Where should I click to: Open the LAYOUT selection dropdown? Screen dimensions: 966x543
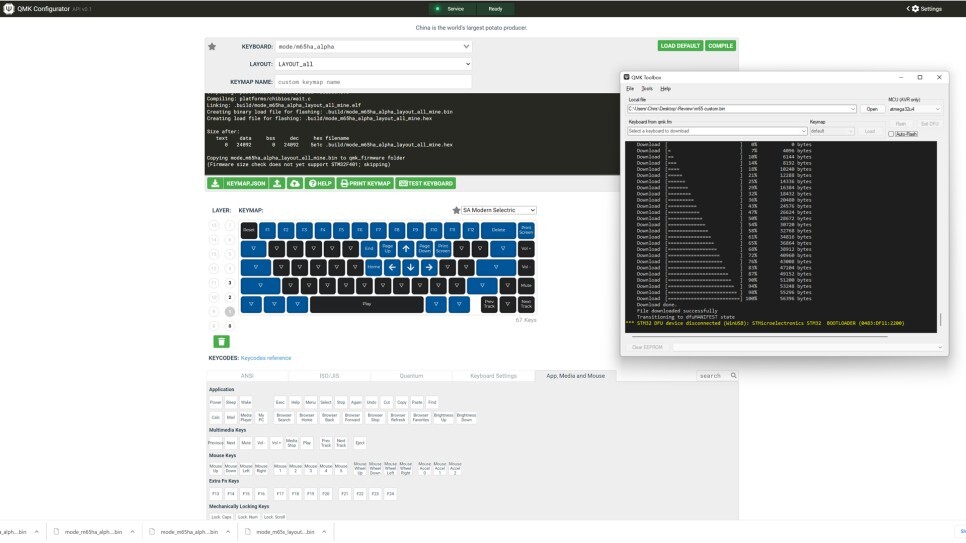tap(373, 64)
